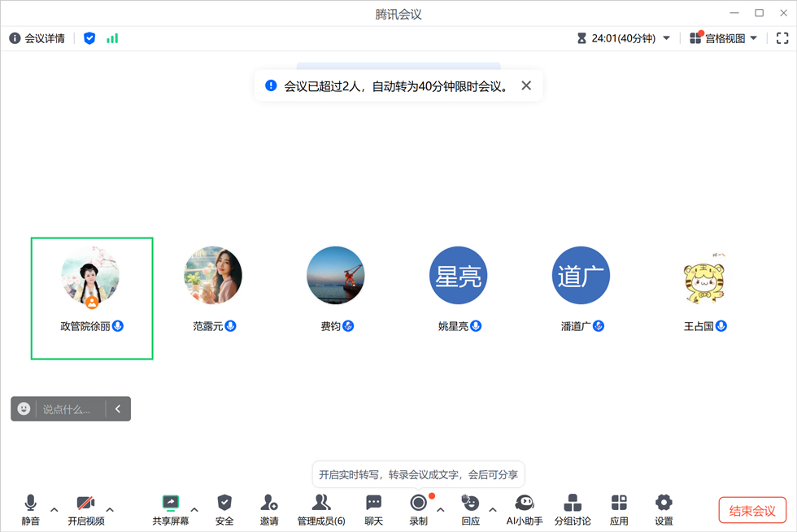797x532 pixels.
Task: Expand audio options arrow beside 静音
Action: [x=54, y=510]
